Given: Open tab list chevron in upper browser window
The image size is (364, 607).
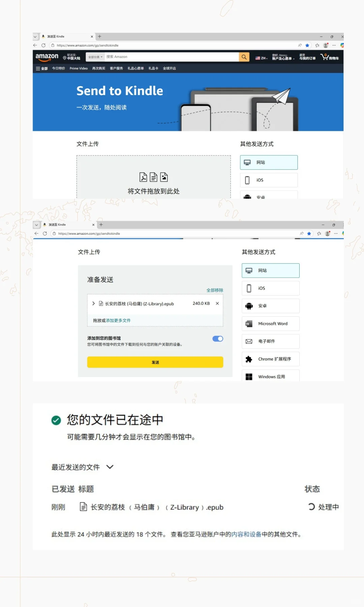Looking at the screenshot, I should (35, 36).
